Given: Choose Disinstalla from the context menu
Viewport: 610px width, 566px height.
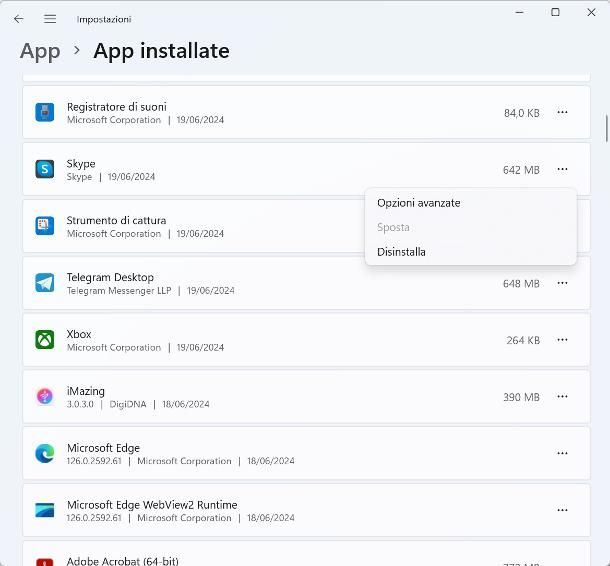Looking at the screenshot, I should (471, 252).
